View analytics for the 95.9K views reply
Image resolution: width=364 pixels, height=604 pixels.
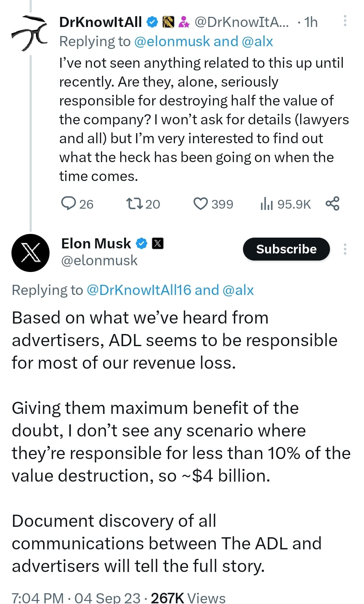pos(266,204)
